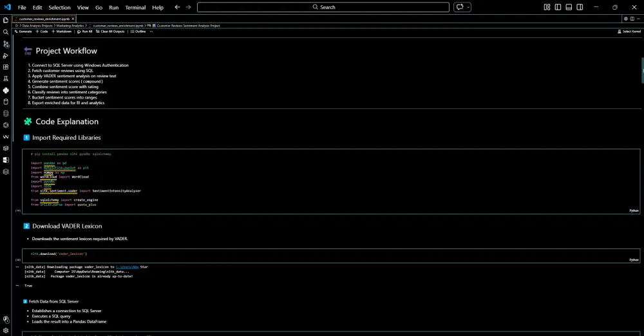Select the customer_reviews_enrichment.ipynb tab
This screenshot has height=336, width=644.
pyautogui.click(x=44, y=19)
